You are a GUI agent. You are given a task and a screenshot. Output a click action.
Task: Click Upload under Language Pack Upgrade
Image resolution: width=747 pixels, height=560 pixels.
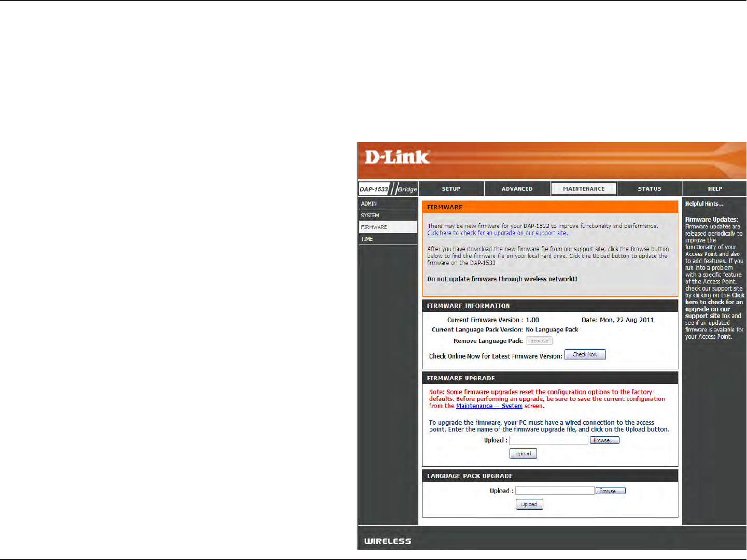tap(529, 505)
